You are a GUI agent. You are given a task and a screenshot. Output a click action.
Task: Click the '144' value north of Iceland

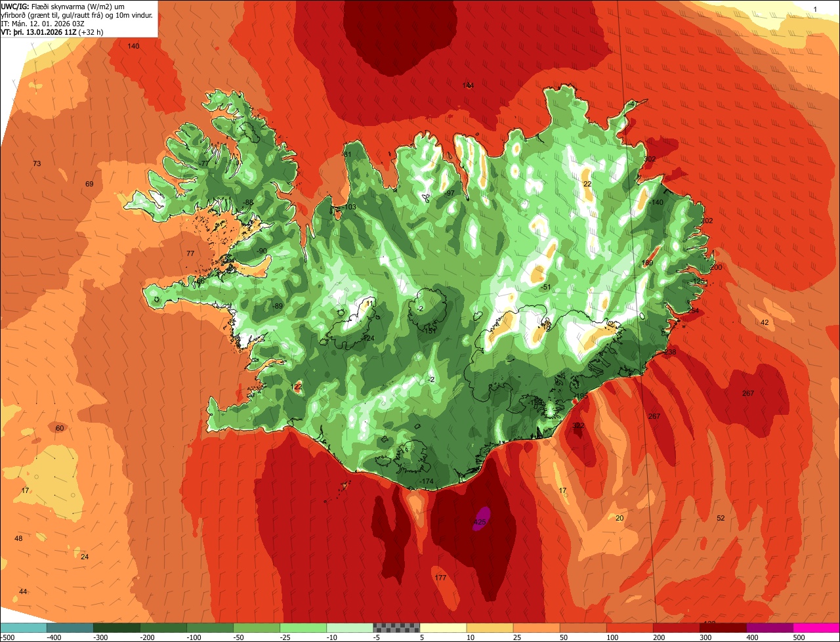pyautogui.click(x=468, y=85)
